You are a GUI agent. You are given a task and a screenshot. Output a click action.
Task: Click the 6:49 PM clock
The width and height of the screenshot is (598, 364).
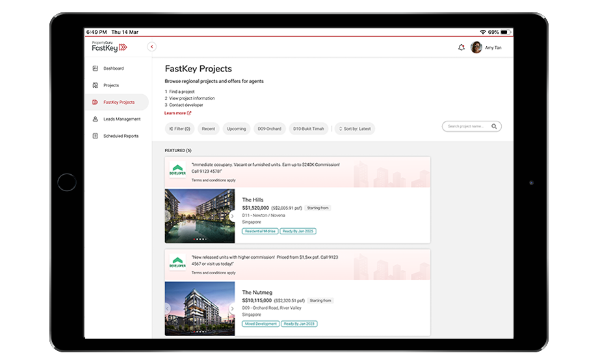click(x=96, y=32)
